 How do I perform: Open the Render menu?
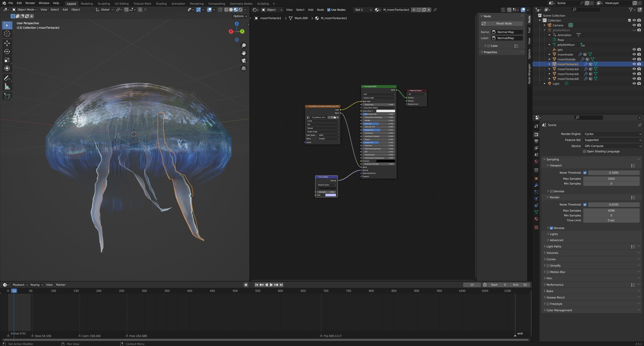pos(30,3)
